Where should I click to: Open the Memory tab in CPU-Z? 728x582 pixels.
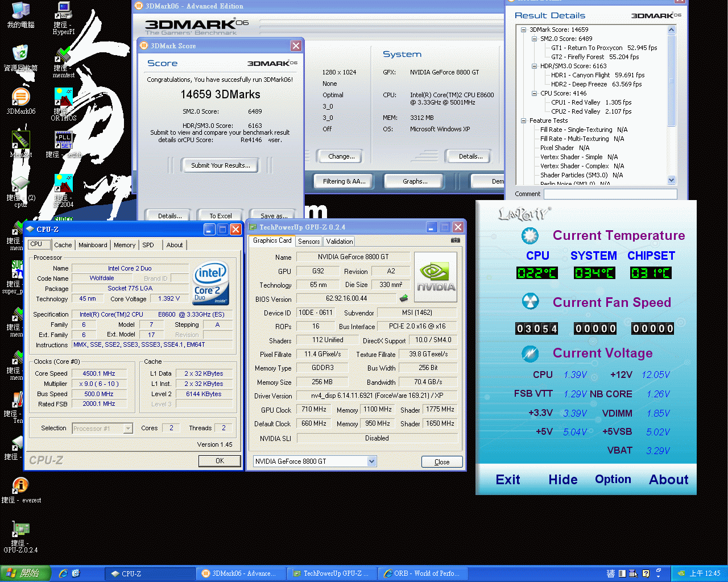(x=125, y=245)
